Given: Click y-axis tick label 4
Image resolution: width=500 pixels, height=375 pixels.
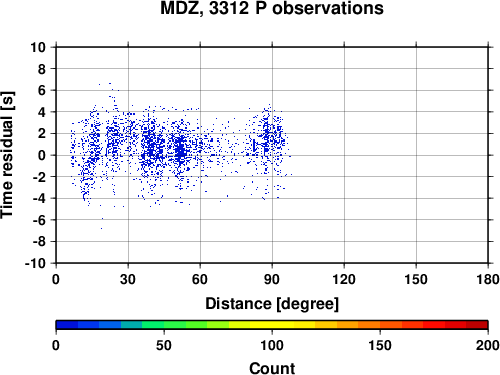Looking at the screenshot, I should (41, 112).
